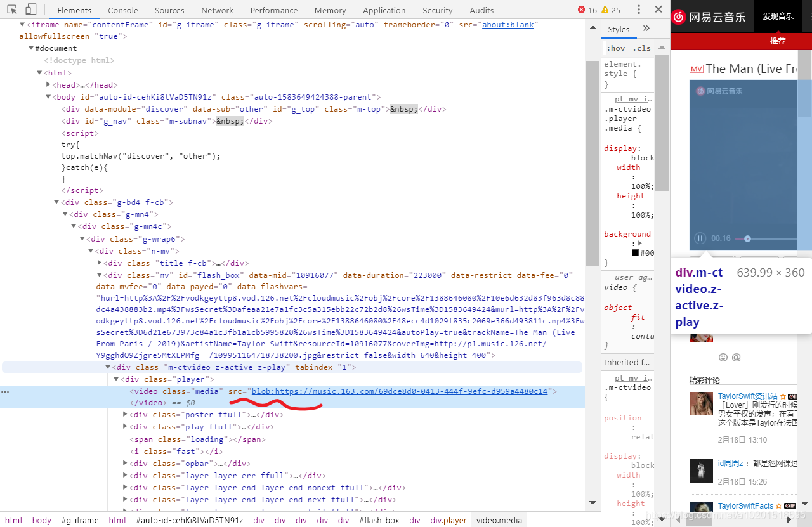Screen dimensions: 812x527
Task: Click the Styles pane scroll up arrow
Action: click(662, 47)
